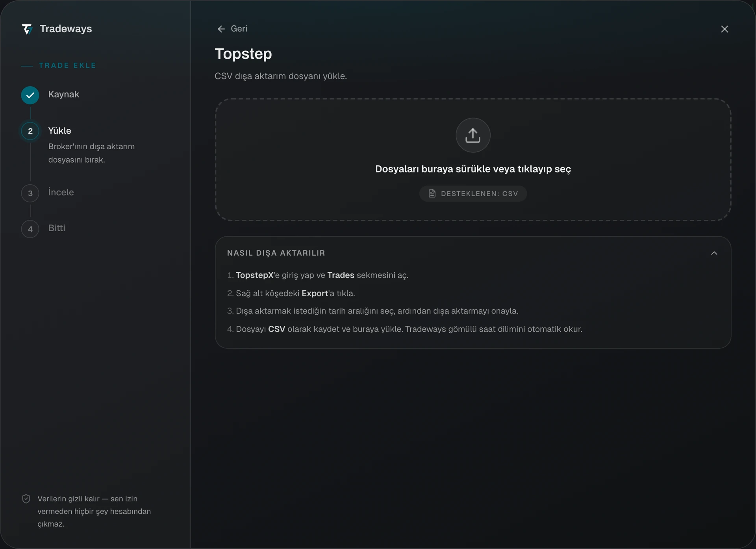The width and height of the screenshot is (756, 549).
Task: Click 'Dosyaları buraya sürükle veya tıklayıp seç'
Action: pos(473,169)
